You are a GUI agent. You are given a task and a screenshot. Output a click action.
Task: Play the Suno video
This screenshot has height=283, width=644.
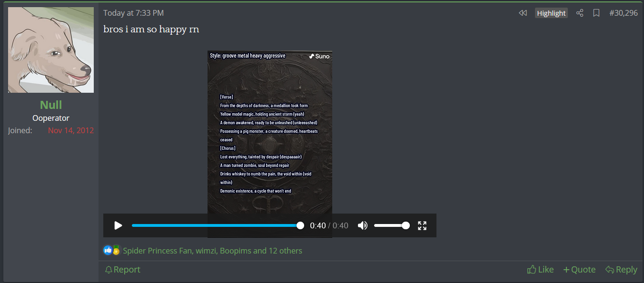coord(118,225)
